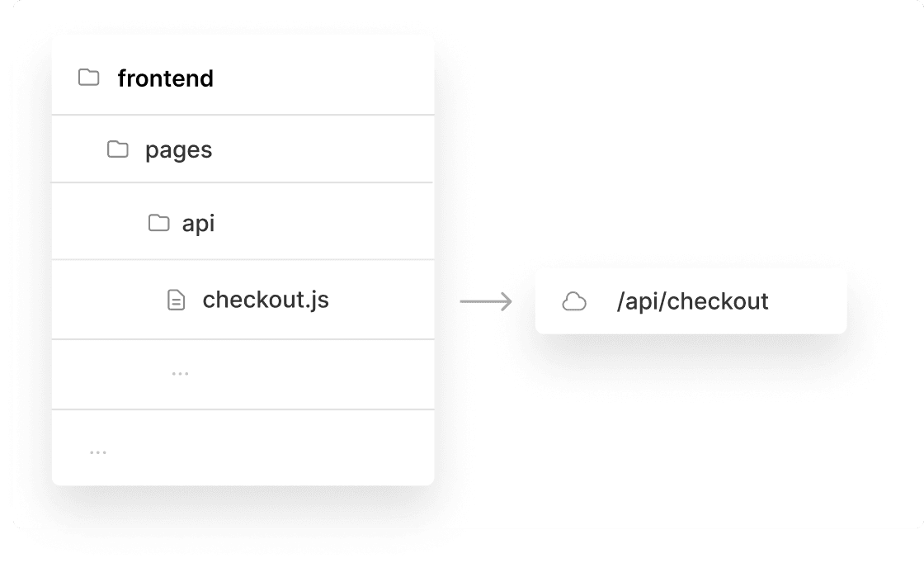Click the api folder icon
This screenshot has height=563, width=924.
tap(158, 223)
